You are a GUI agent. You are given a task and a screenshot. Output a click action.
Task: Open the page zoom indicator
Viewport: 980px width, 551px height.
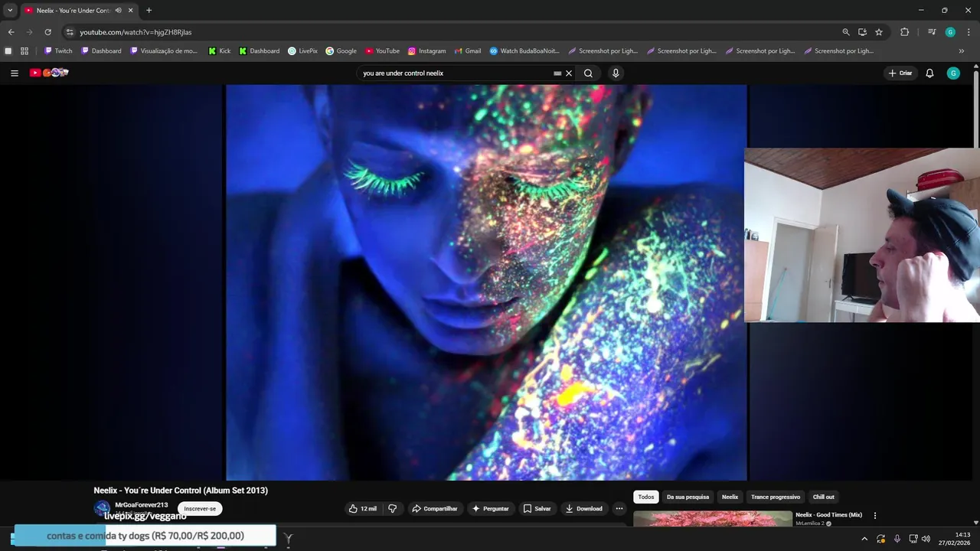click(846, 32)
